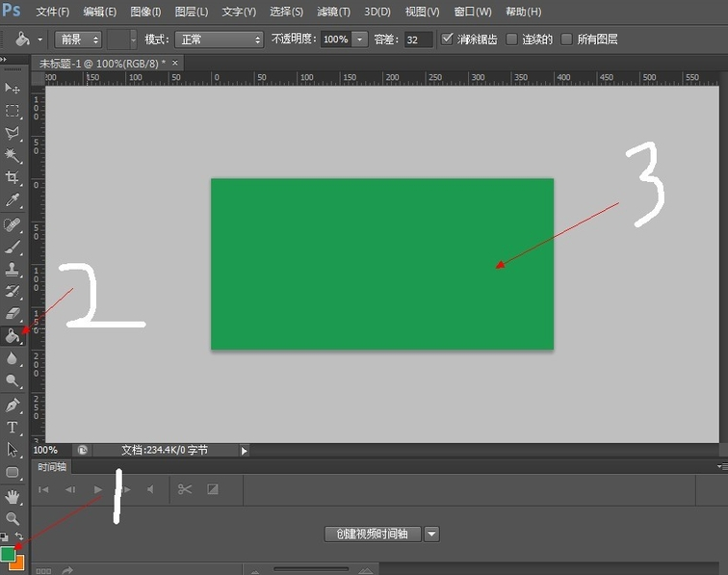Choose the Eyedropper tool
The image size is (728, 575).
[x=13, y=200]
